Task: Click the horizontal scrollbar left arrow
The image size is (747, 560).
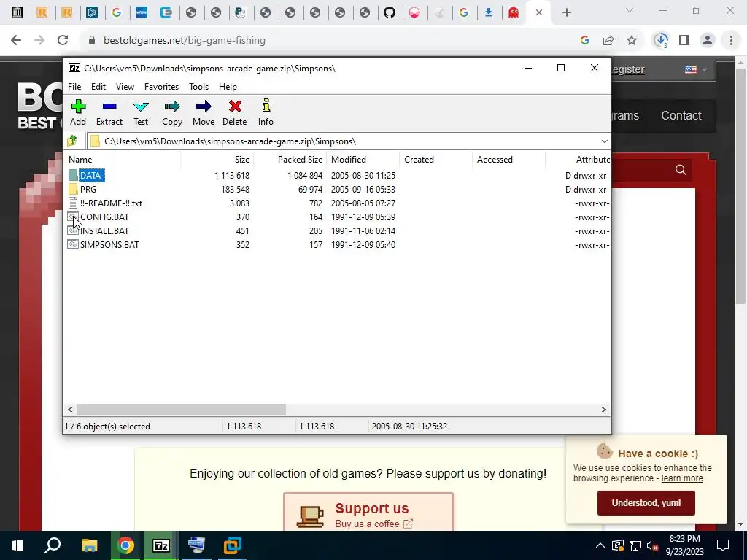Action: tap(70, 410)
